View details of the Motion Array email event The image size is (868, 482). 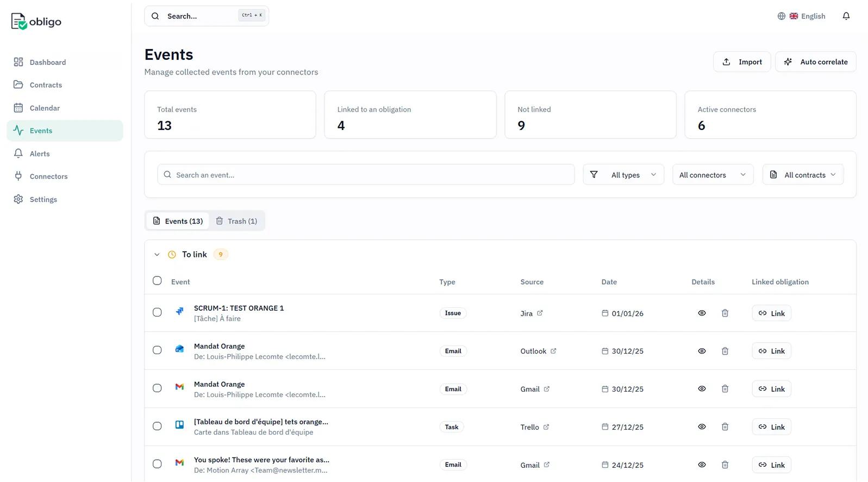[x=702, y=465]
